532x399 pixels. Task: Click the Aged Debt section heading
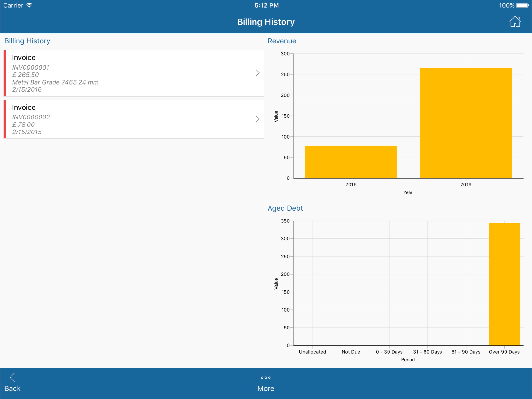(x=285, y=208)
